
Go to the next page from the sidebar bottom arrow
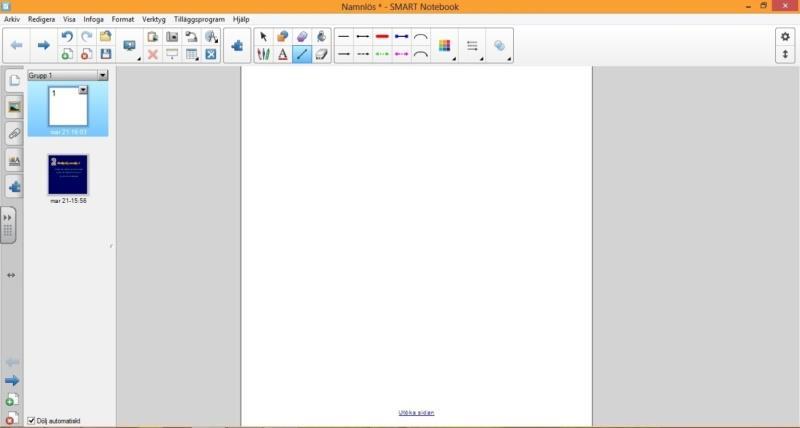click(x=12, y=381)
